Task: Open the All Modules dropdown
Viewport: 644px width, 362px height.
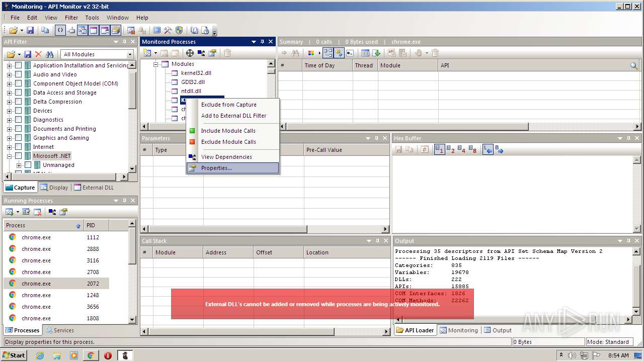Action: [130, 54]
